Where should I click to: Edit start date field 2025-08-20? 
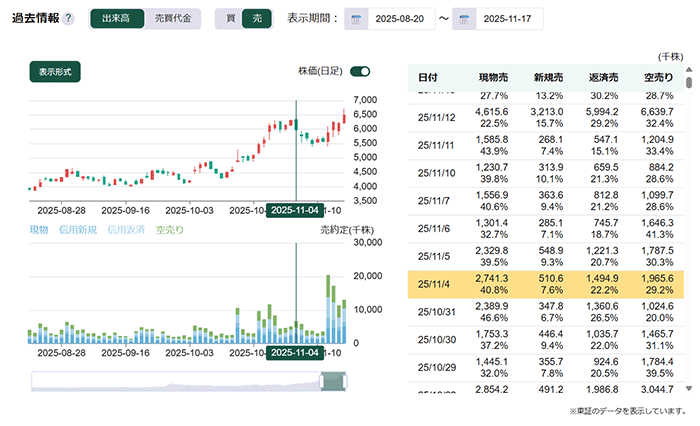coord(400,19)
